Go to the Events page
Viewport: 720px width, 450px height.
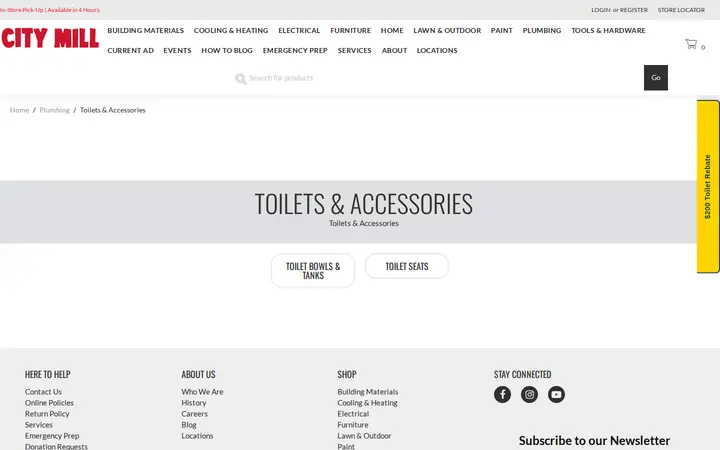tap(177, 51)
